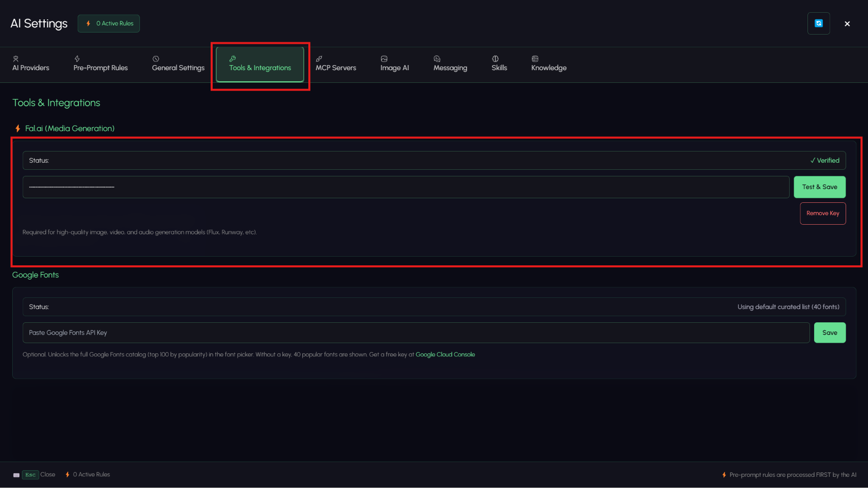Screen dimensions: 868x488
Task: Close the AI Settings dialog
Action: (x=847, y=24)
